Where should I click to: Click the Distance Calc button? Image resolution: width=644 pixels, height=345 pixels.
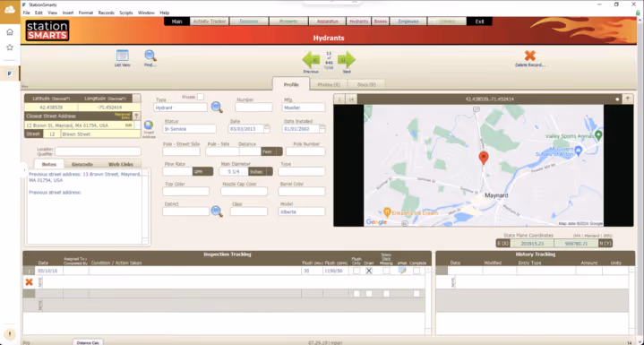(89, 342)
